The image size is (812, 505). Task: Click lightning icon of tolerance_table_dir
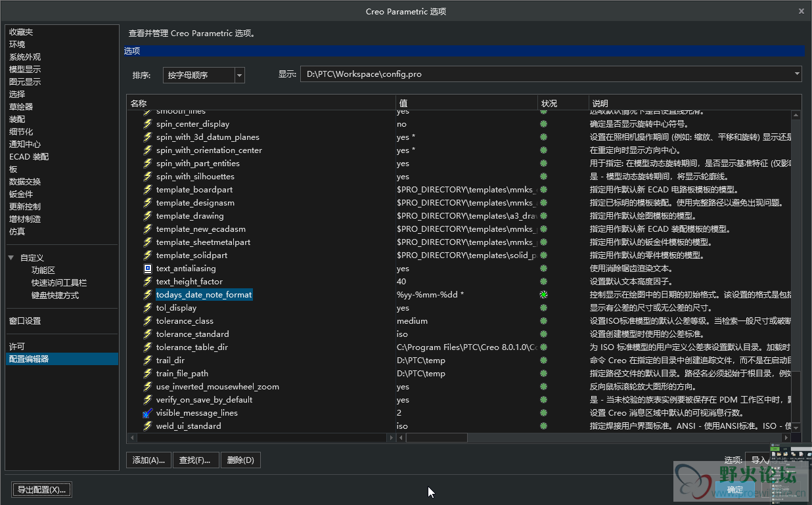148,347
